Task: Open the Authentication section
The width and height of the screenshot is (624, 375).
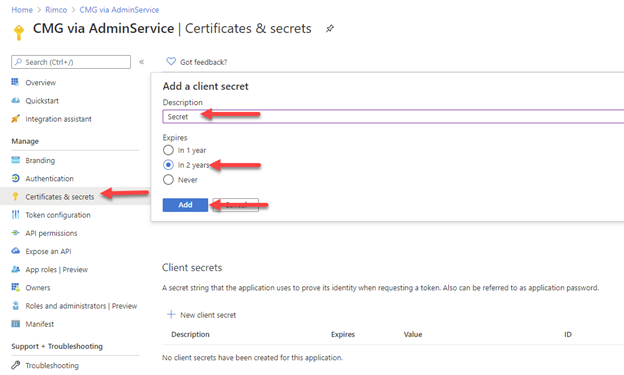Action: 49,179
